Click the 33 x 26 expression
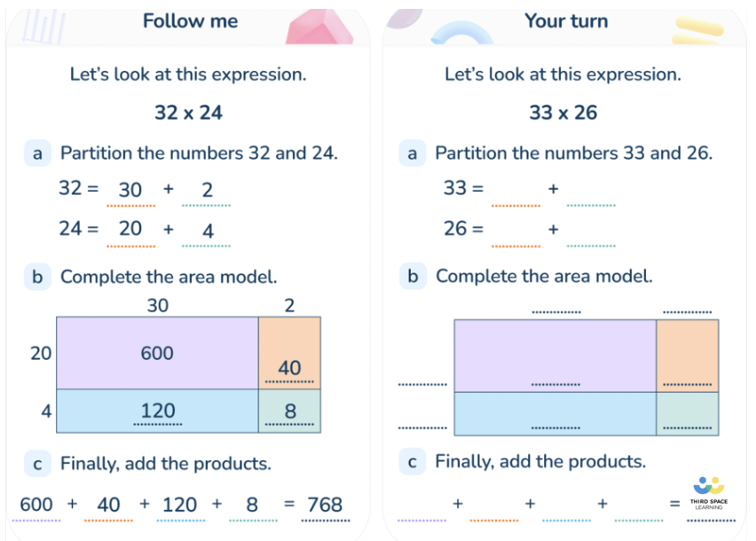756x541 pixels. tap(563, 113)
